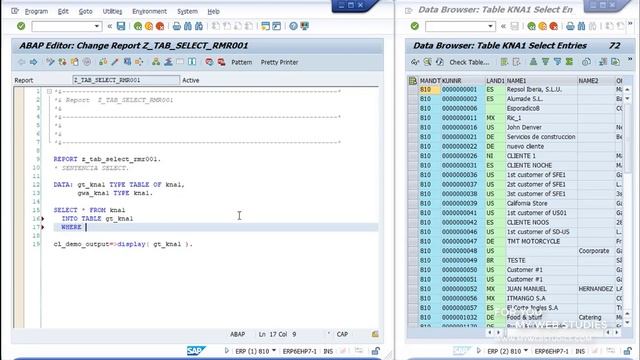Viewport: 640px width, 360px height.
Task: Click the Set/Delete session breakpoint icon
Action: 209,62
